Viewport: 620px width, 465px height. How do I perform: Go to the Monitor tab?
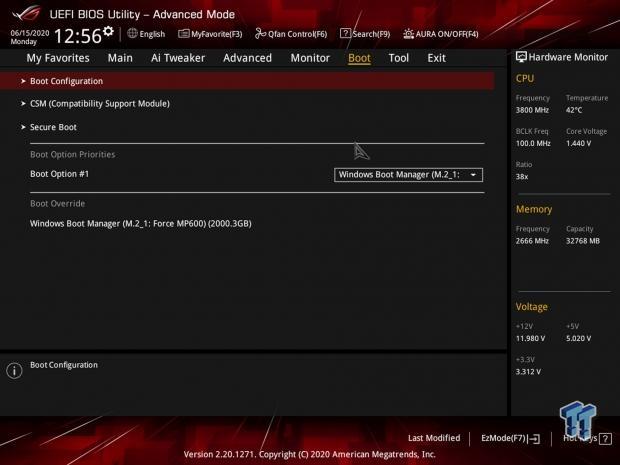point(310,58)
